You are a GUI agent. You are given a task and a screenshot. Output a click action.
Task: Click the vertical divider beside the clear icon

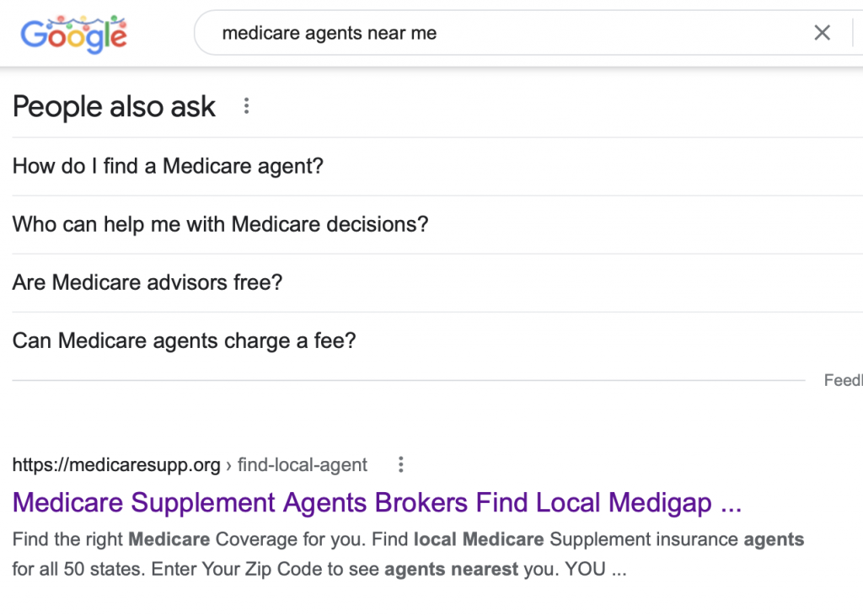pyautogui.click(x=853, y=33)
